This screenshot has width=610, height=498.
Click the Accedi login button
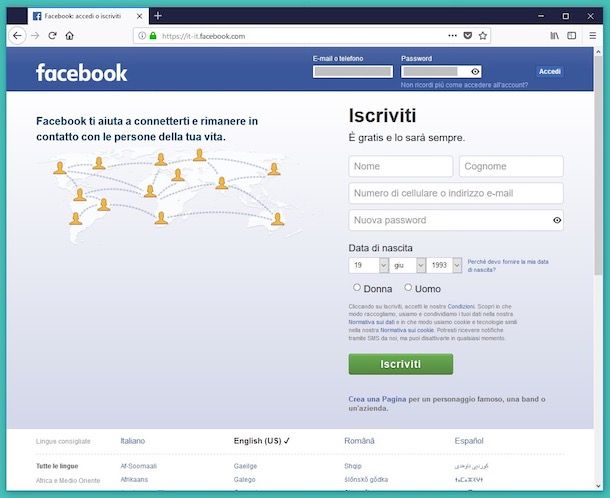click(550, 72)
